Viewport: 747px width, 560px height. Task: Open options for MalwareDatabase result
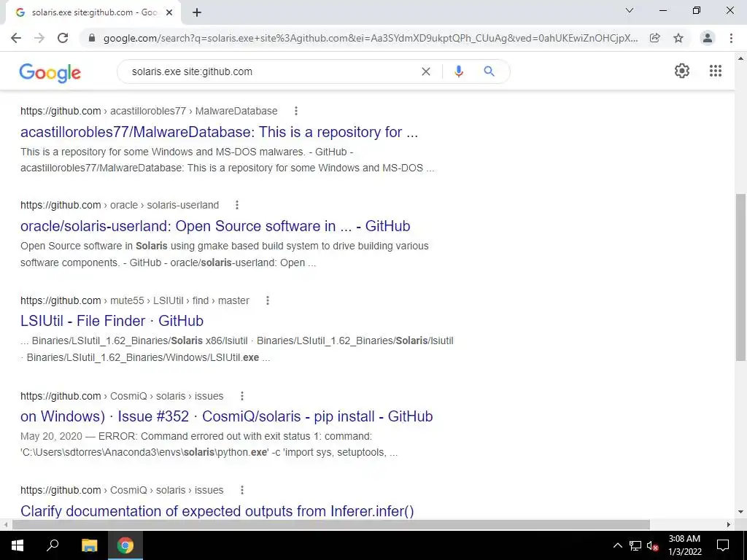[x=296, y=111]
